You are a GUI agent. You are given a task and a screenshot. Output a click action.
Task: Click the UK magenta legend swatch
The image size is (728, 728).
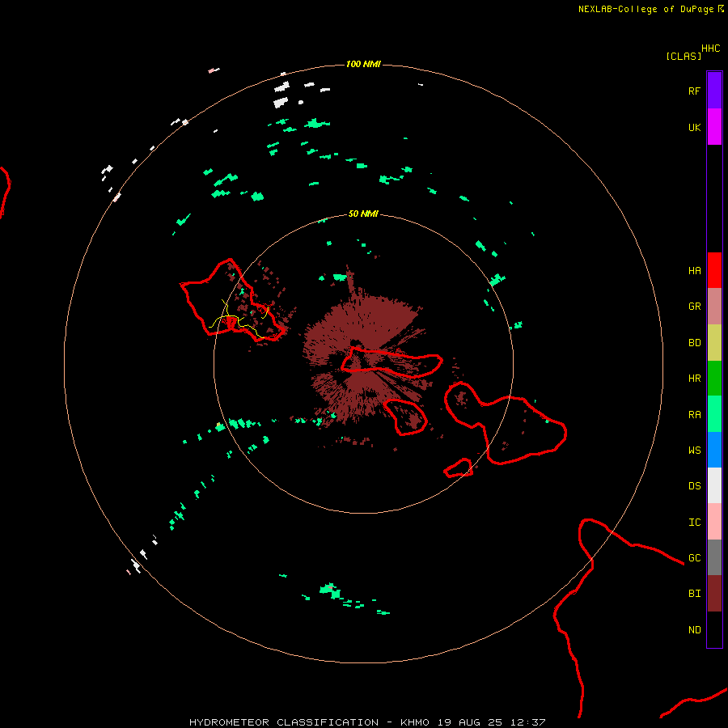coord(714,127)
